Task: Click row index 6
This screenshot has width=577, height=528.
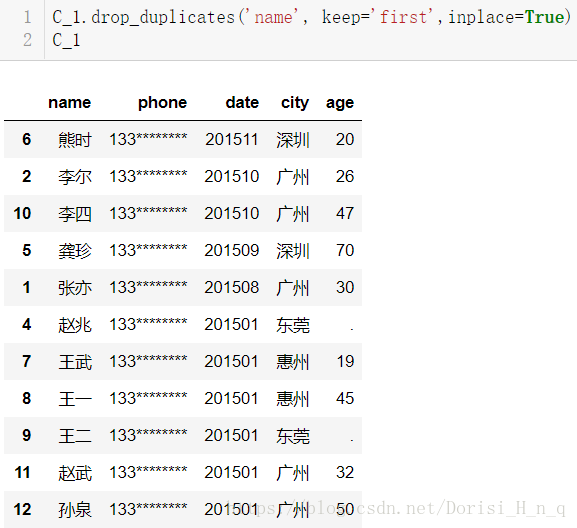Action: (26, 139)
